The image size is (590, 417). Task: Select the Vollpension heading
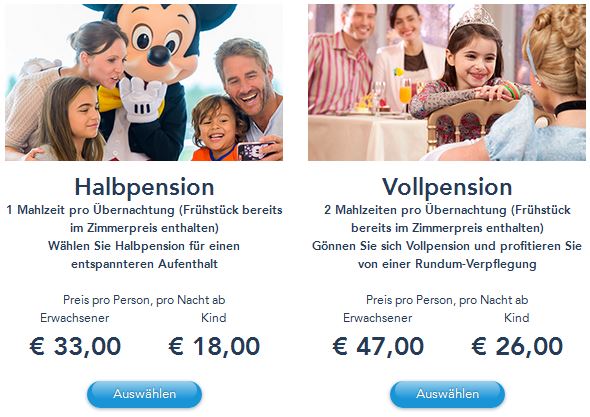click(x=447, y=187)
